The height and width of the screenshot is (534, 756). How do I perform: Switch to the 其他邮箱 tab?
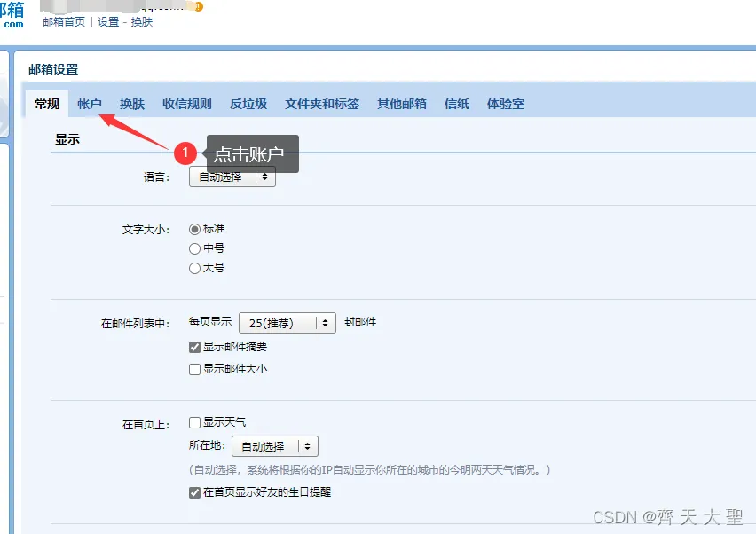coord(402,104)
